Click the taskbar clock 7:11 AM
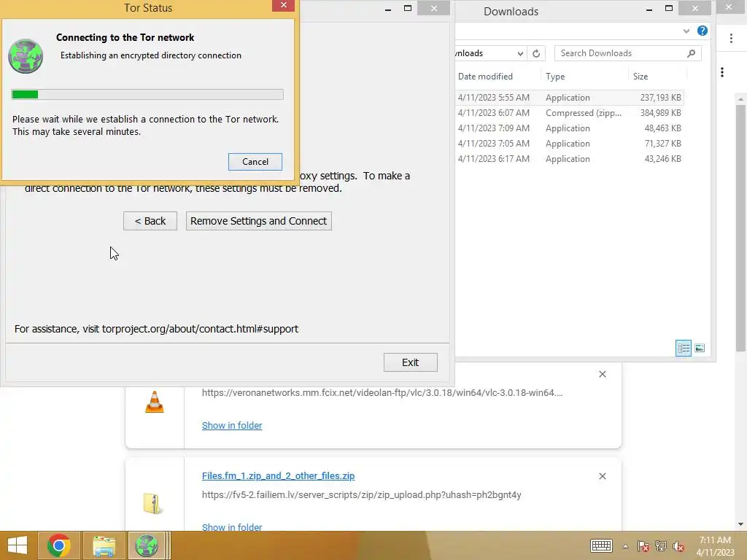 [715, 546]
